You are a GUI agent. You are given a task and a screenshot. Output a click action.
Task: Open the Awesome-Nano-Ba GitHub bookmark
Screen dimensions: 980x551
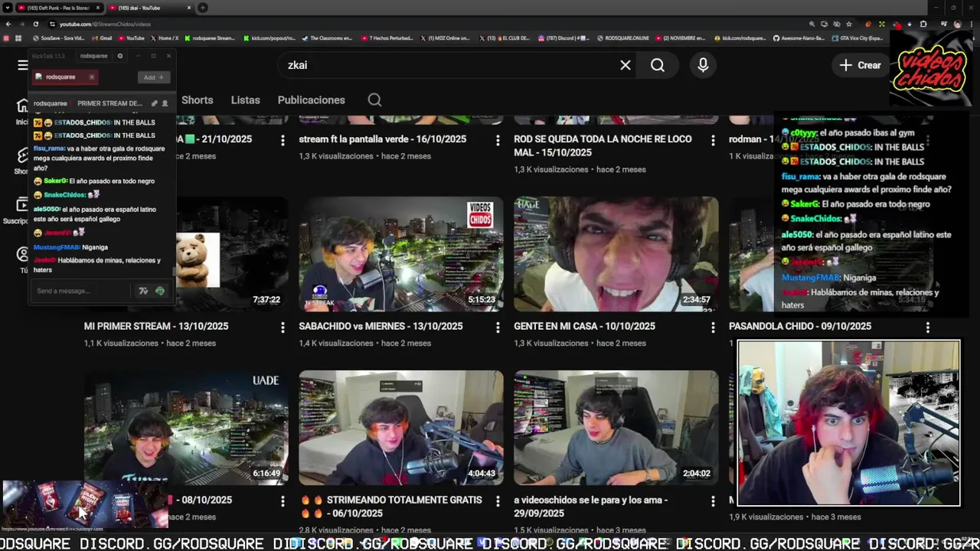(x=799, y=37)
